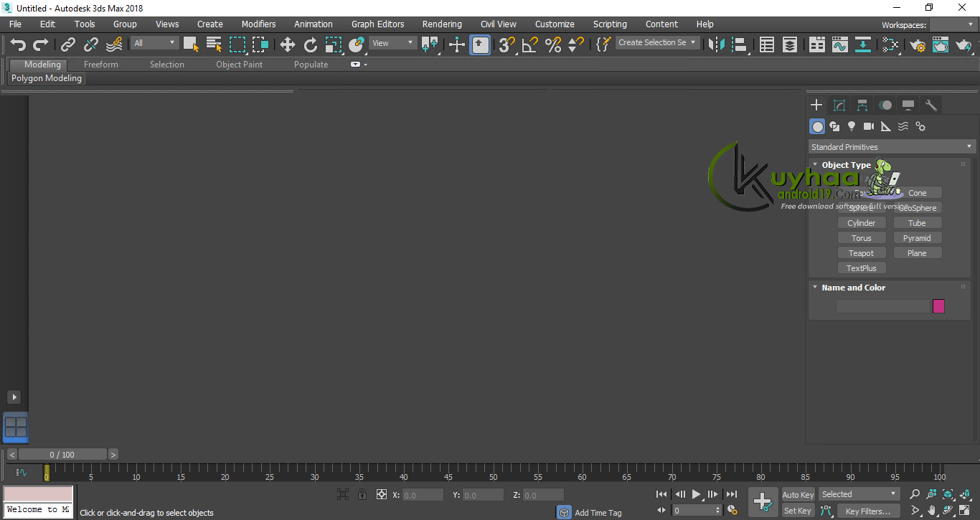Screen dimensions: 980x520
Task: Open the View reference coordinate dropdown
Action: point(393,43)
